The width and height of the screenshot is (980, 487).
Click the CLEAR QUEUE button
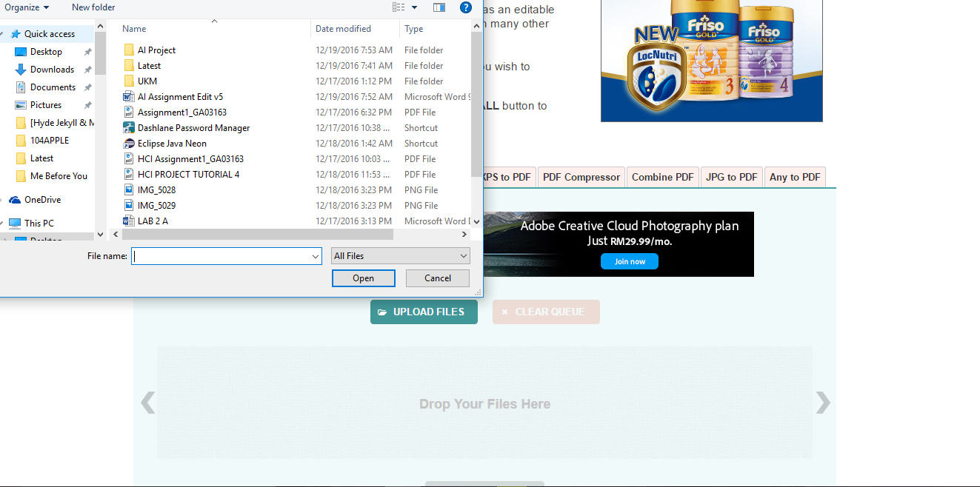pos(546,312)
